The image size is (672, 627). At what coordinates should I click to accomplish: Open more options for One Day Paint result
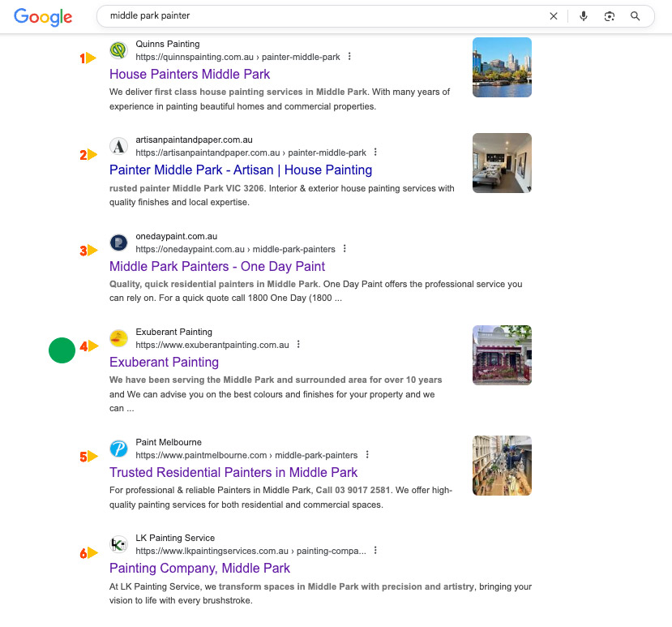345,249
